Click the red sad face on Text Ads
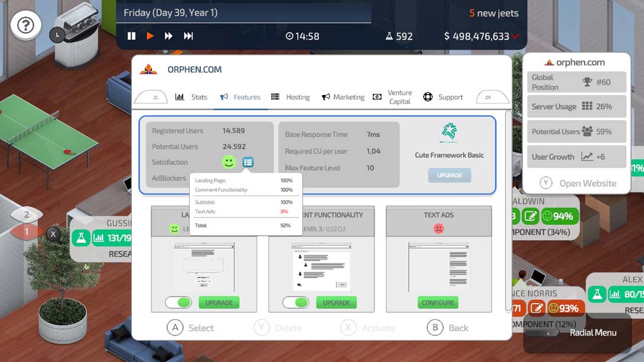Image resolution: width=644 pixels, height=362 pixels. point(438,229)
